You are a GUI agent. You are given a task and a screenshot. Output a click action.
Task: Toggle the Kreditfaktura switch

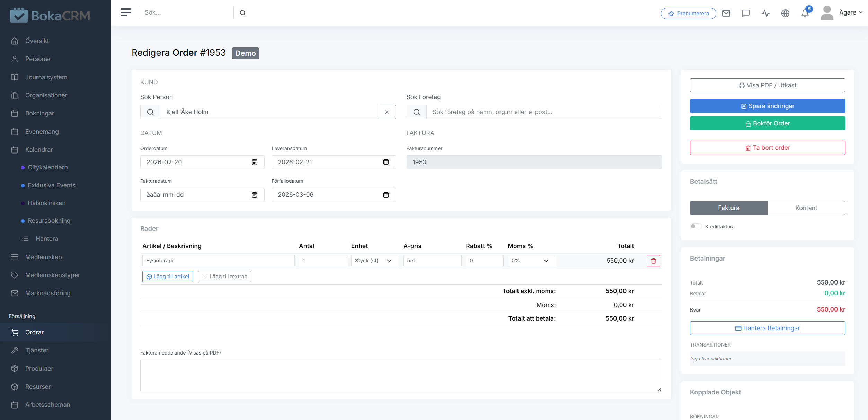696,226
